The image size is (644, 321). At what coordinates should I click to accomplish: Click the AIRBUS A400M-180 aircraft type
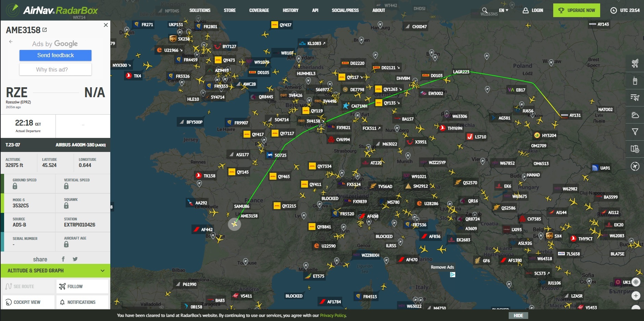80,145
